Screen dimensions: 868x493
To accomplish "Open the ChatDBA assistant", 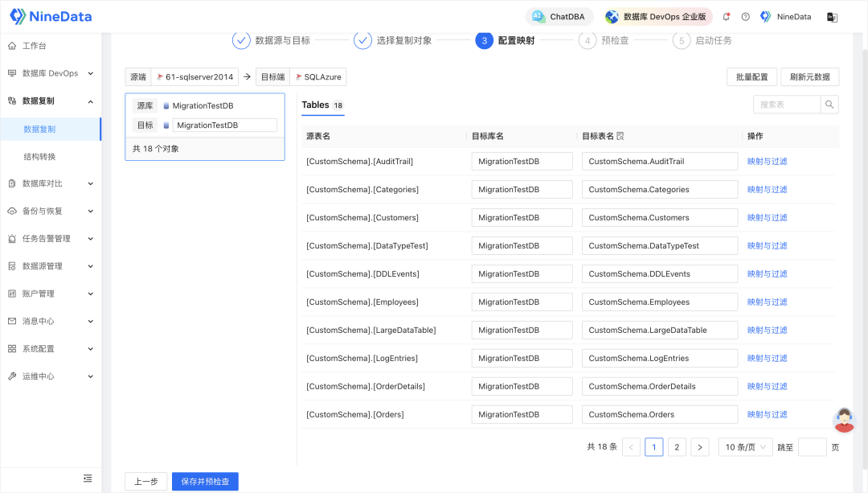I will [560, 17].
